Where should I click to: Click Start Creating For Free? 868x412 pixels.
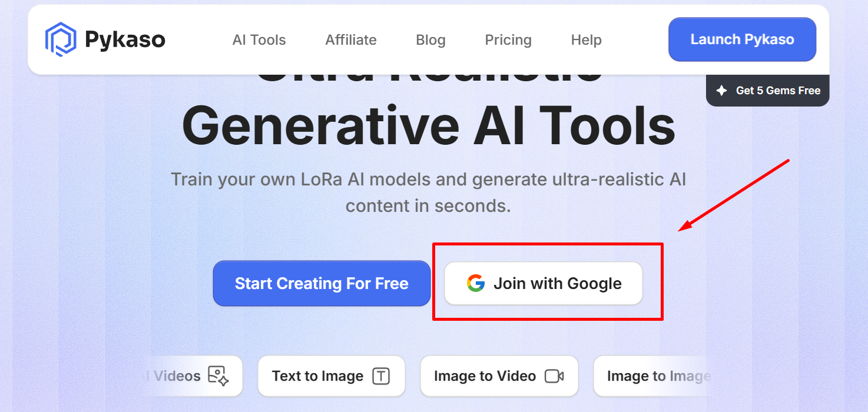(322, 283)
